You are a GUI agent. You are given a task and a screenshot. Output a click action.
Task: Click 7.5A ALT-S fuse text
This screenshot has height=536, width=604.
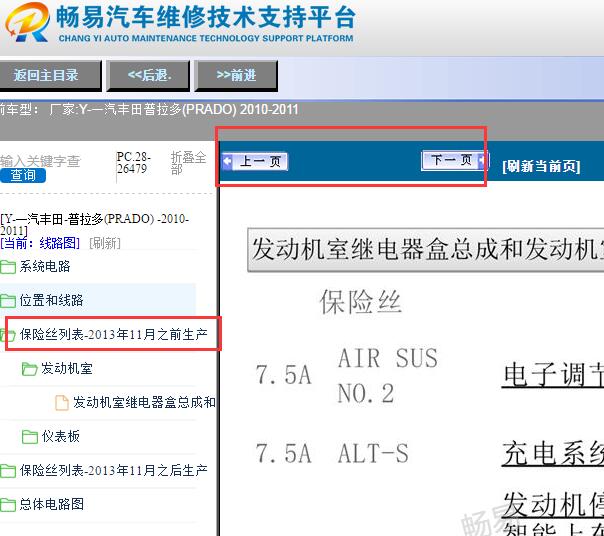332,453
